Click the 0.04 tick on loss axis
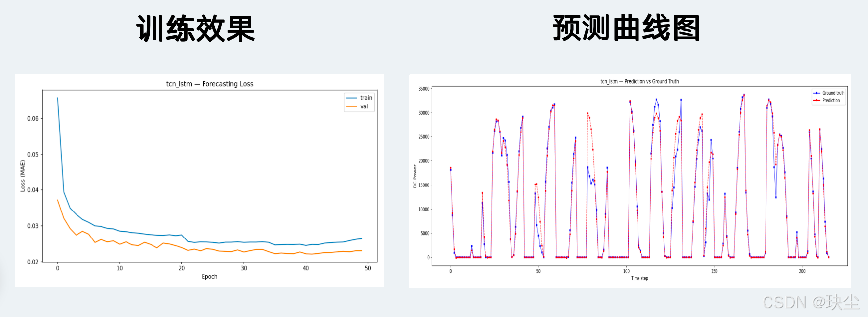The width and height of the screenshot is (868, 317). (33, 190)
